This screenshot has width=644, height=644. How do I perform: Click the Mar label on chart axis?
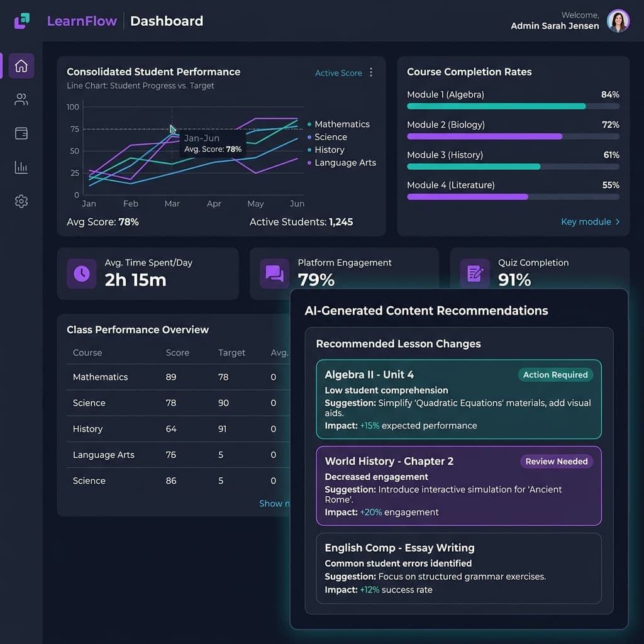pyautogui.click(x=172, y=203)
